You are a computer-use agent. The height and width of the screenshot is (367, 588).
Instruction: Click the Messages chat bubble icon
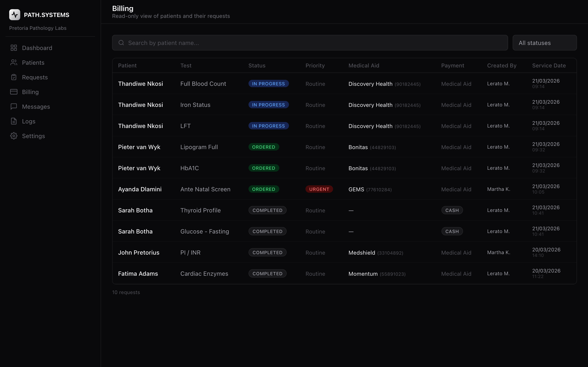[x=14, y=106]
